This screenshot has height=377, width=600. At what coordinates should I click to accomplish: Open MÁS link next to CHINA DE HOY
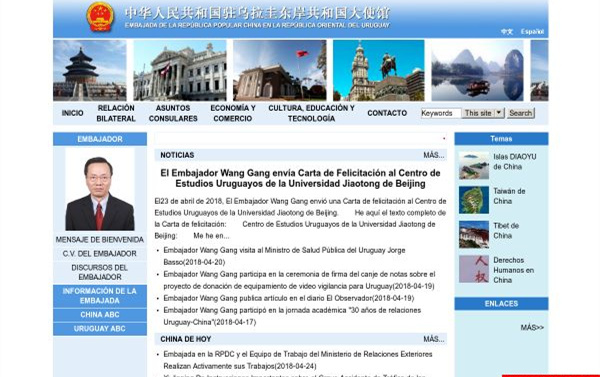coord(434,339)
